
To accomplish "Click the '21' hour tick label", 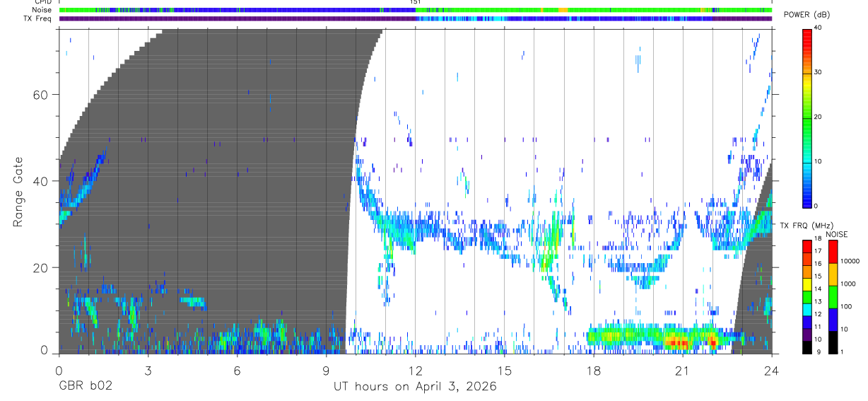I will click(683, 370).
